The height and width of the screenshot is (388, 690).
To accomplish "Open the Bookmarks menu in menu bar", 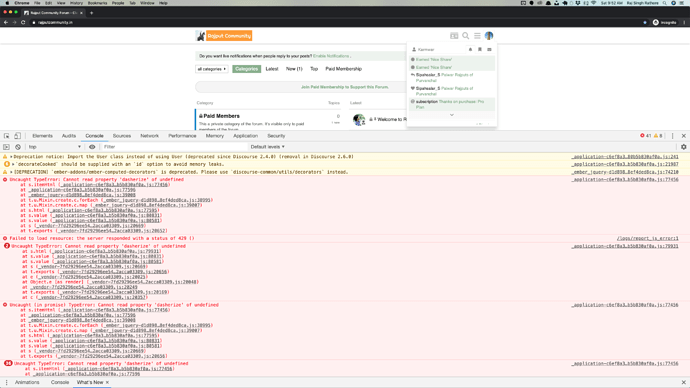I will click(97, 3).
